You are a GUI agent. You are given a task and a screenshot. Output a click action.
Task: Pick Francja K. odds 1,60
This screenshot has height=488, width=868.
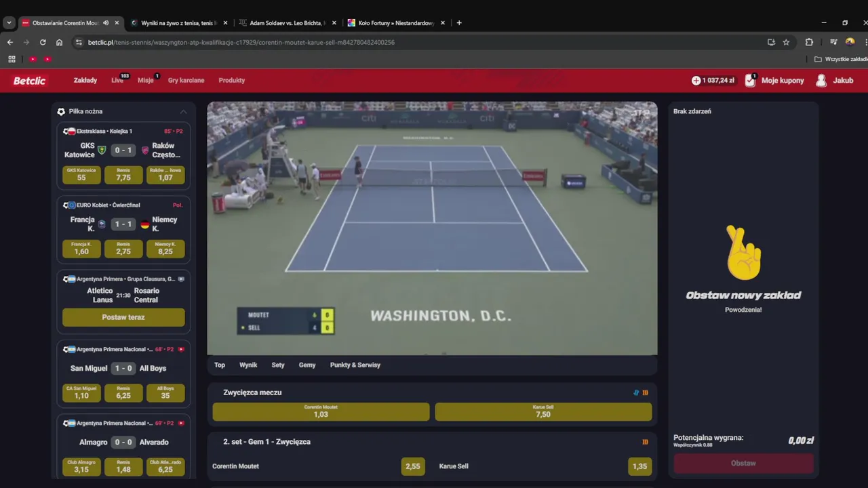[81, 249]
